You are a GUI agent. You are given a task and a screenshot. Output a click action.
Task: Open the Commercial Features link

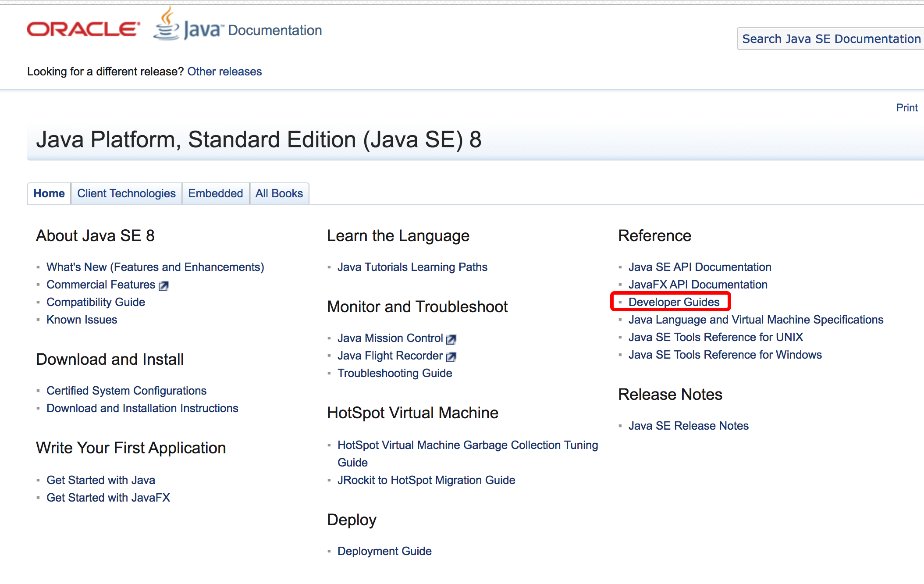click(101, 285)
